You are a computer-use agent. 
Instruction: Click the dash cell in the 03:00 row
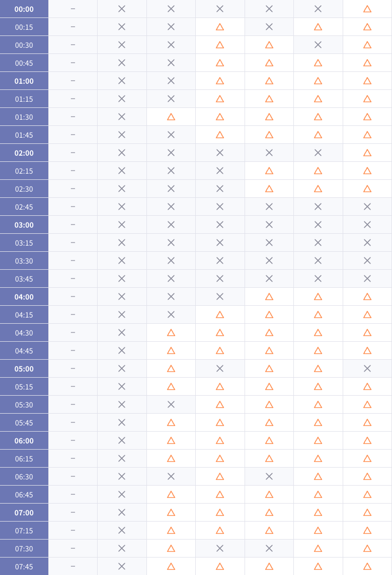click(73, 225)
